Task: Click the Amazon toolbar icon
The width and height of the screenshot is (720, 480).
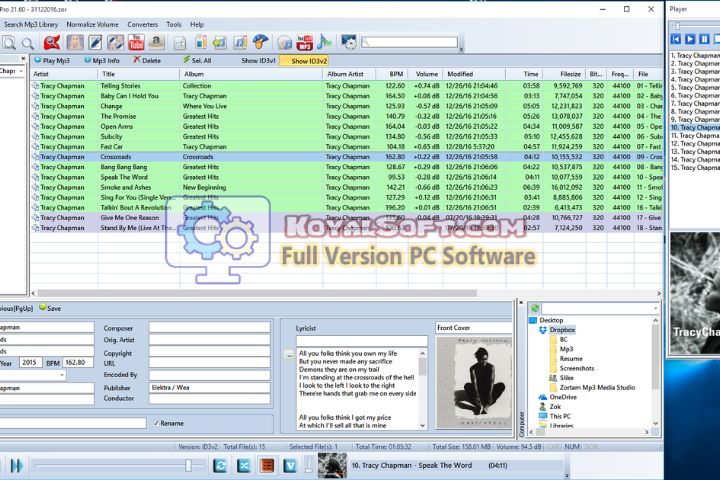Action: [x=156, y=42]
